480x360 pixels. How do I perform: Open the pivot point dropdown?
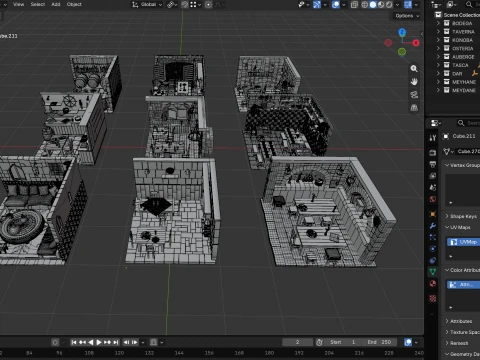coord(172,5)
